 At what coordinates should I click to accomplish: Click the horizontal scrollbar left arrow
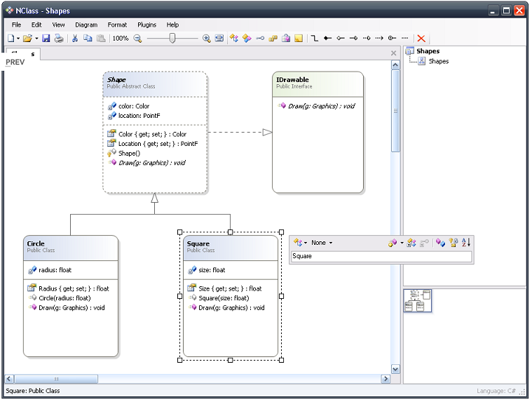tap(9, 379)
